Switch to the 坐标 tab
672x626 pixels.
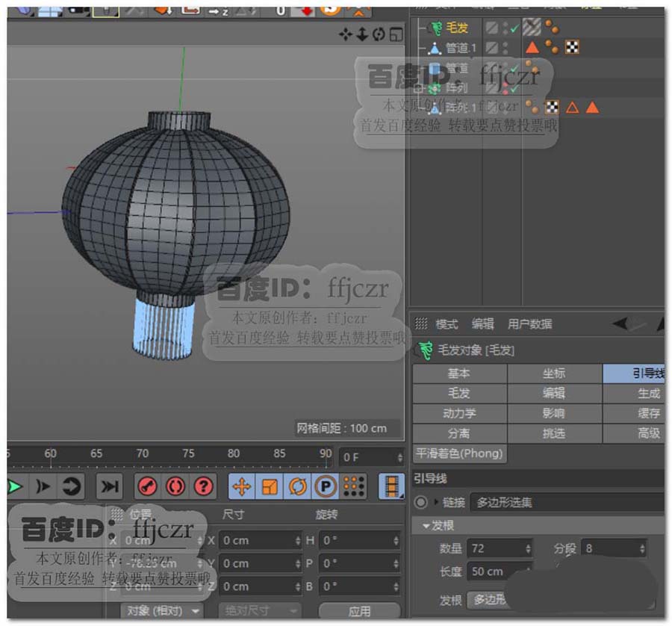(555, 374)
